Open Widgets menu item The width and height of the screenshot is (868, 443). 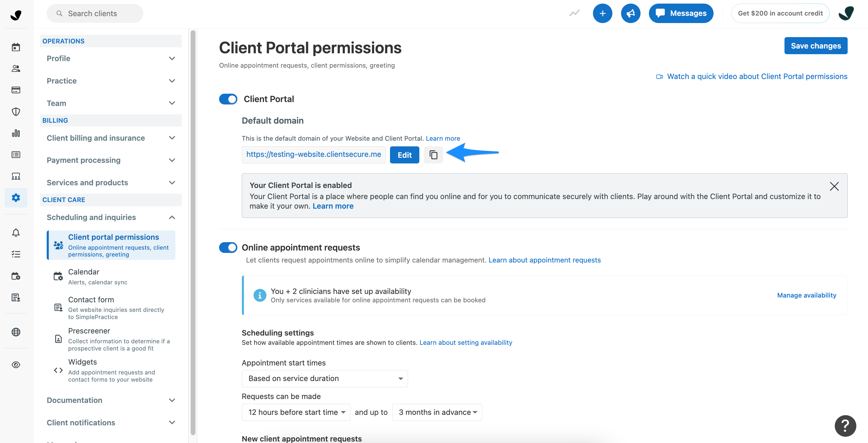point(111,370)
